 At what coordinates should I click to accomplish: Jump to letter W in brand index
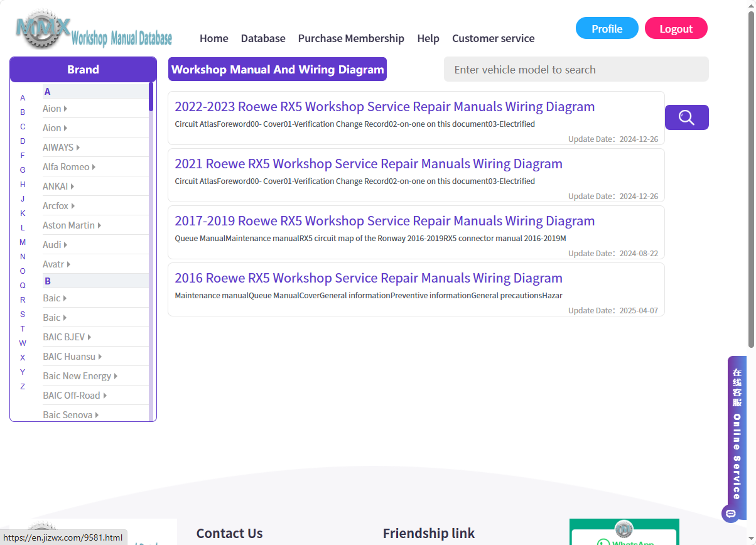[23, 343]
